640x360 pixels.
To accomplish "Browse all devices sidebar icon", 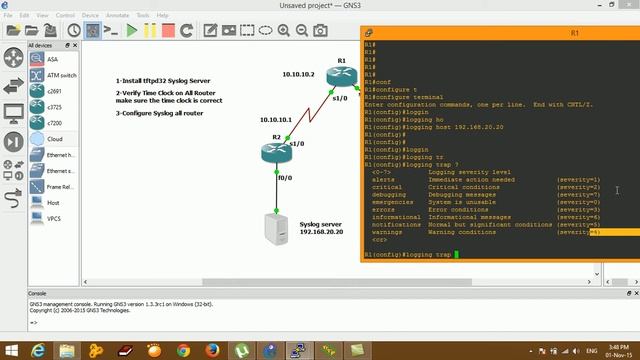I will pos(13,170).
